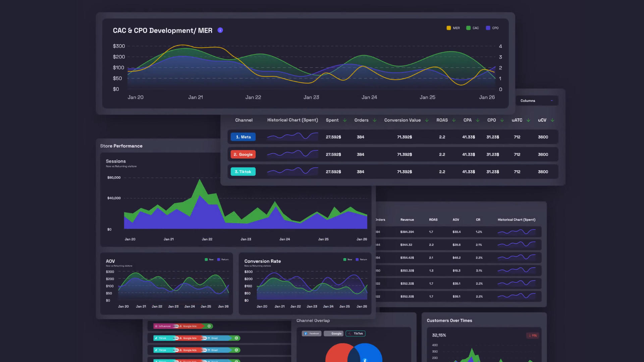The image size is (644, 362).
Task: Click the sparkline in the $354.42$ revenue row
Action: point(517,257)
